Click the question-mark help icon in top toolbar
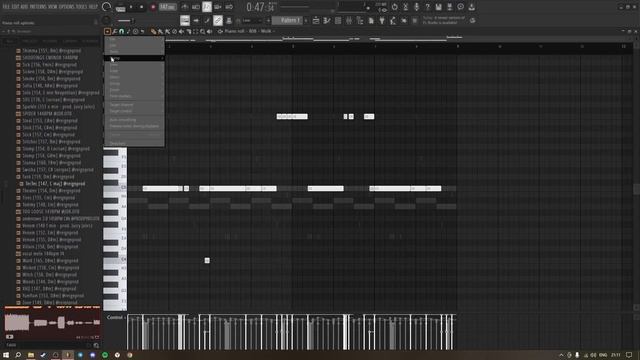Image resolution: width=640 pixels, height=360 pixels. pyautogui.click(x=427, y=7)
